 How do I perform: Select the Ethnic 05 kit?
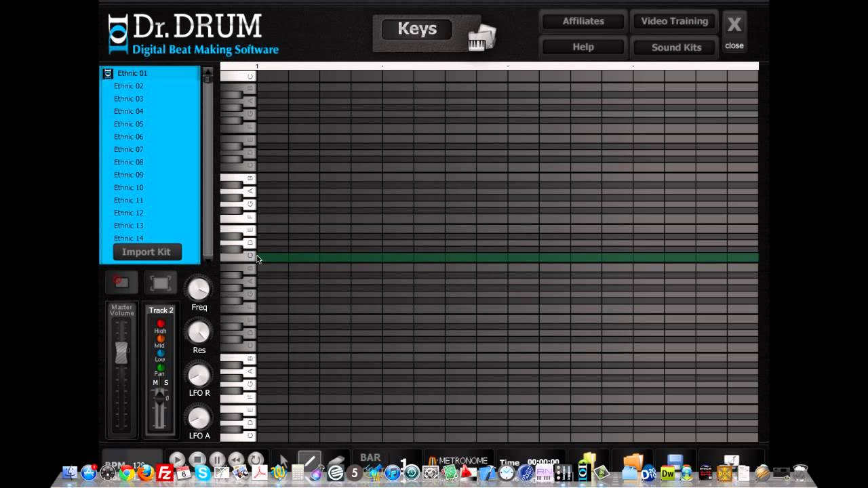128,124
